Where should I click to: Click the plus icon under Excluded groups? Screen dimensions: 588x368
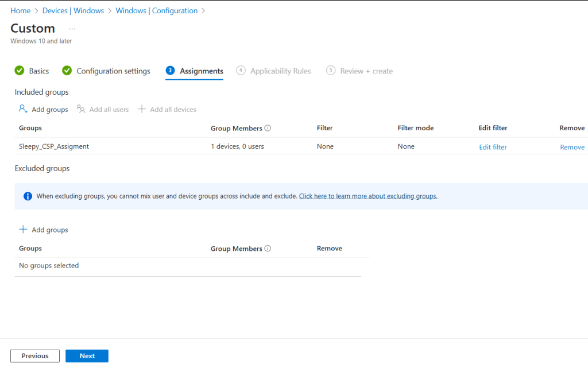click(23, 230)
